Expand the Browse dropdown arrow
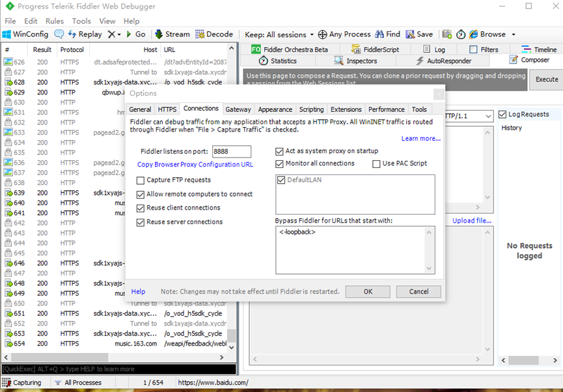This screenshot has height=392, width=563. tap(514, 35)
